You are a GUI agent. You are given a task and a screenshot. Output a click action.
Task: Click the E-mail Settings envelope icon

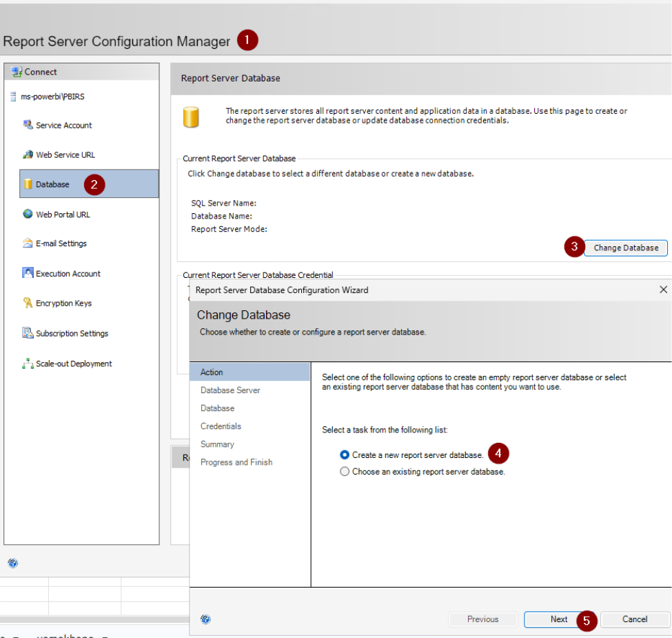(28, 243)
